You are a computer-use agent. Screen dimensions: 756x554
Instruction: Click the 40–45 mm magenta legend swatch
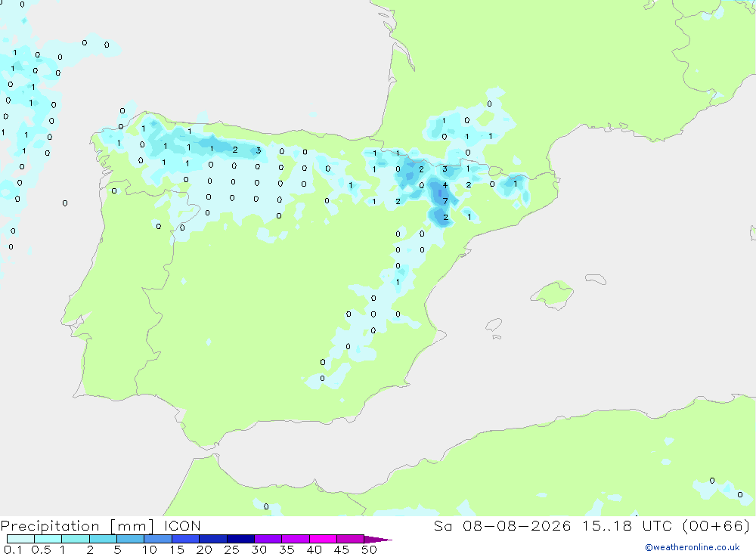coord(323,539)
